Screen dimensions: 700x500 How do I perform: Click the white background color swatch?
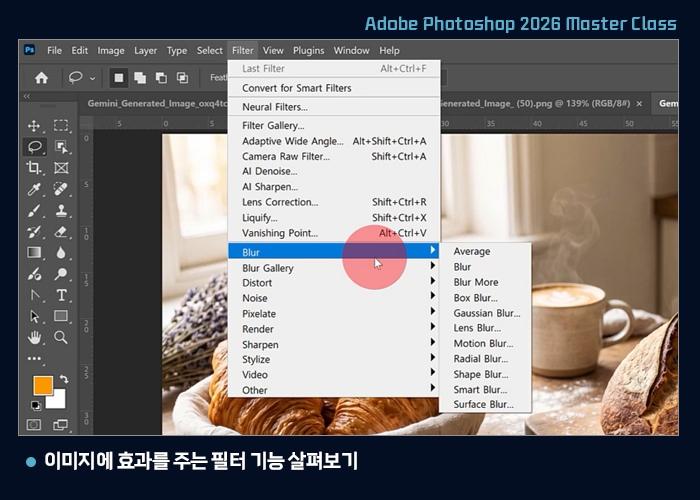(x=59, y=401)
